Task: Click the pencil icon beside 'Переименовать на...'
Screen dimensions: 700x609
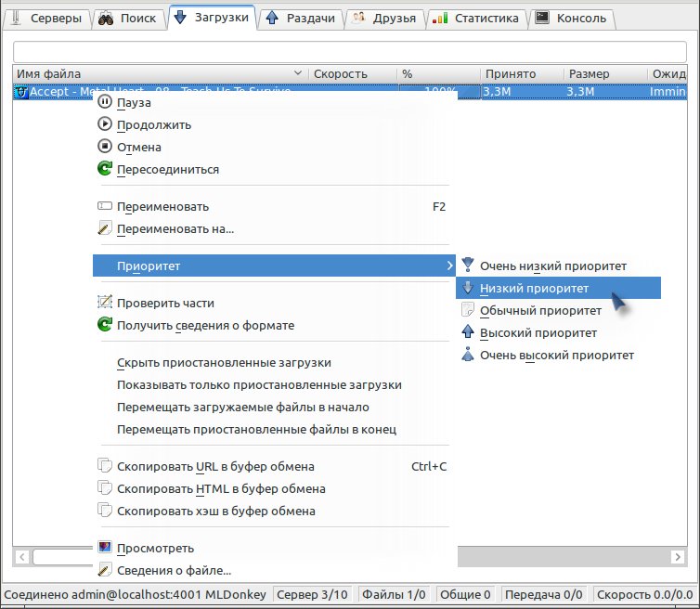Action: pyautogui.click(x=105, y=228)
